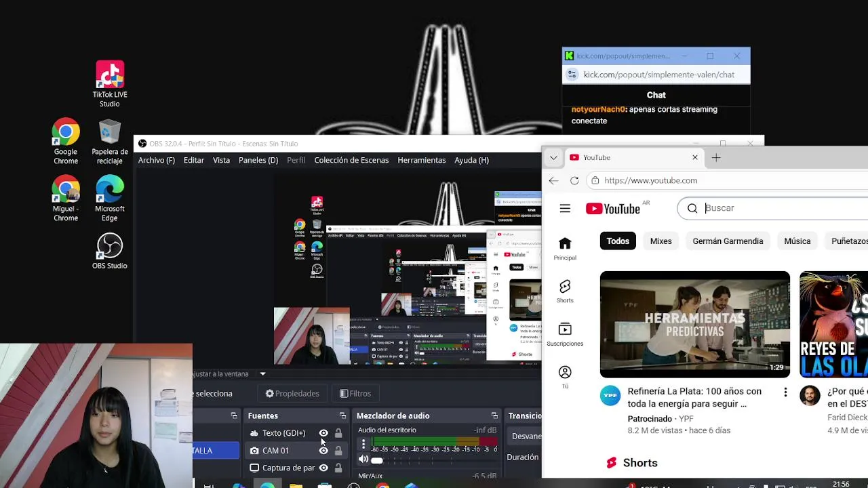This screenshot has height=488, width=868.
Task: Click Farid Dieck channel avatar
Action: click(810, 396)
